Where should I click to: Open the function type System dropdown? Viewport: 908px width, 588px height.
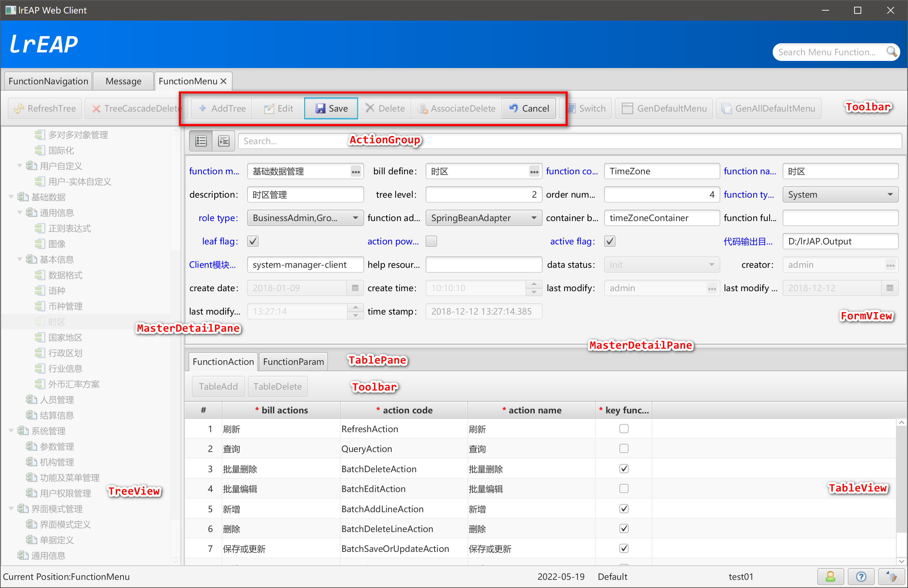point(840,194)
